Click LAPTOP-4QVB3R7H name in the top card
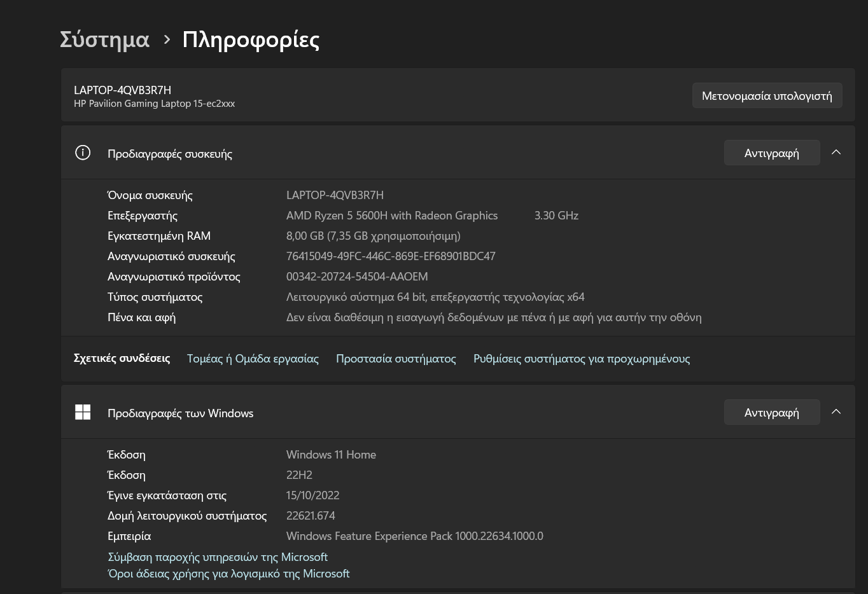Screen dimensions: 868x594 122,90
